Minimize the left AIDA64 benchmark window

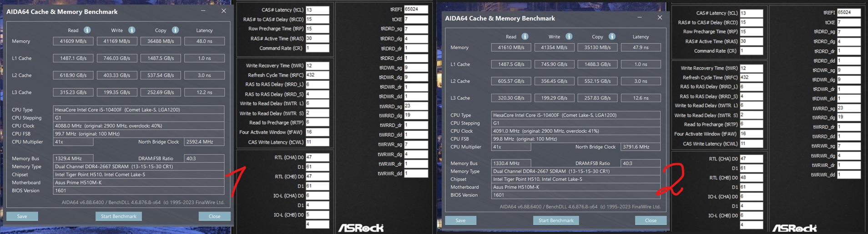[x=203, y=11]
